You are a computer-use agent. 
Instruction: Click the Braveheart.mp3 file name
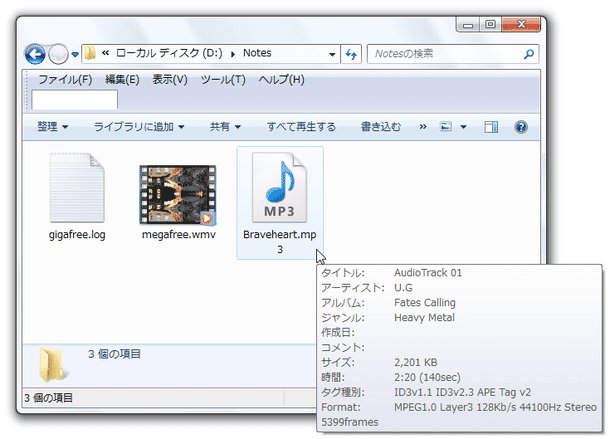pos(280,242)
